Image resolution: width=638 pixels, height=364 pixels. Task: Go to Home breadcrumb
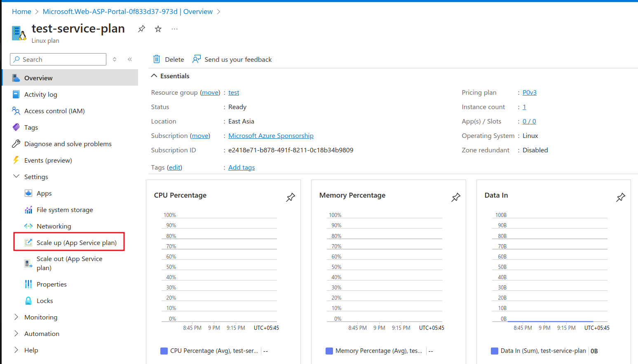coord(21,12)
